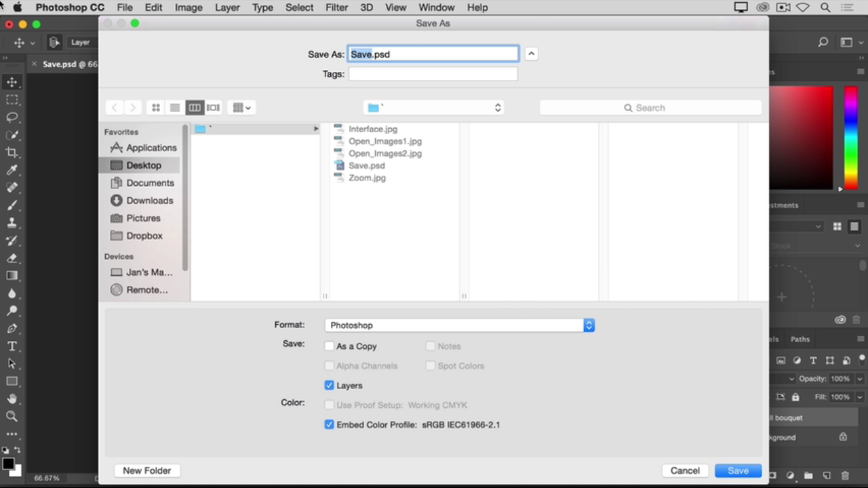Select Desktop in Favorites sidebar

[143, 165]
